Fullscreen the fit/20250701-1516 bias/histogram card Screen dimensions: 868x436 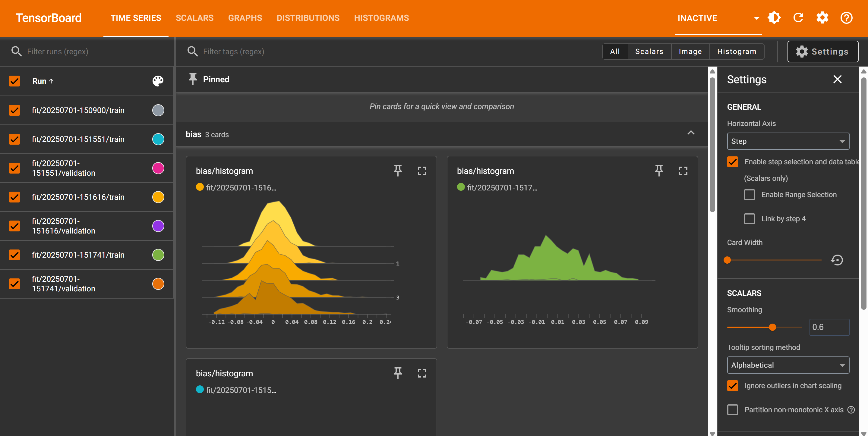pos(422,171)
